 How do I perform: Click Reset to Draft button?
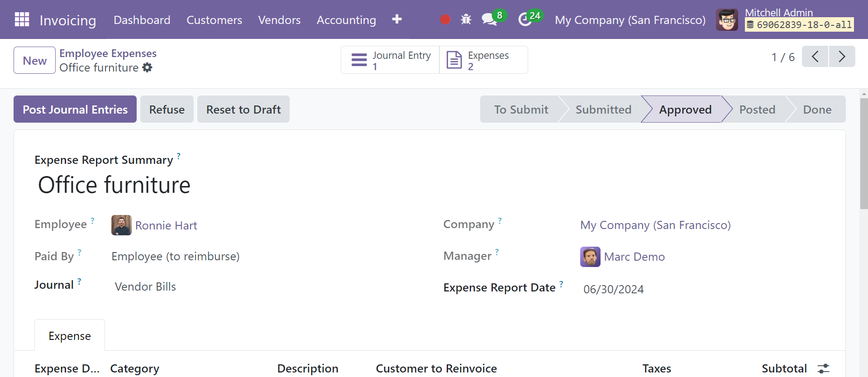[243, 109]
